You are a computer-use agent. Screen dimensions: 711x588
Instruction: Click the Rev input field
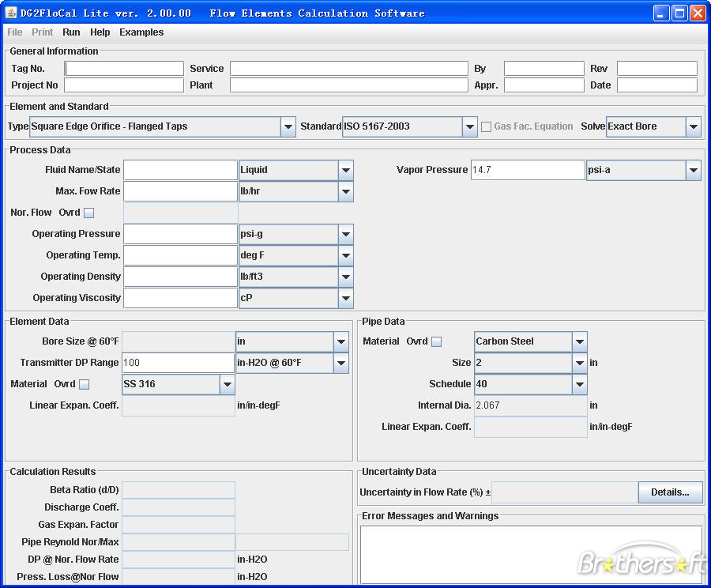point(657,69)
